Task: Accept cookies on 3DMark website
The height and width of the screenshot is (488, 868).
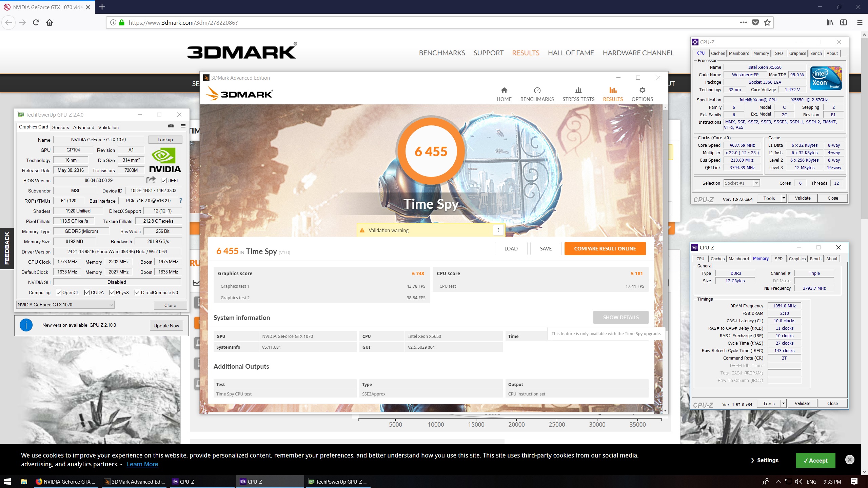Action: tap(815, 460)
